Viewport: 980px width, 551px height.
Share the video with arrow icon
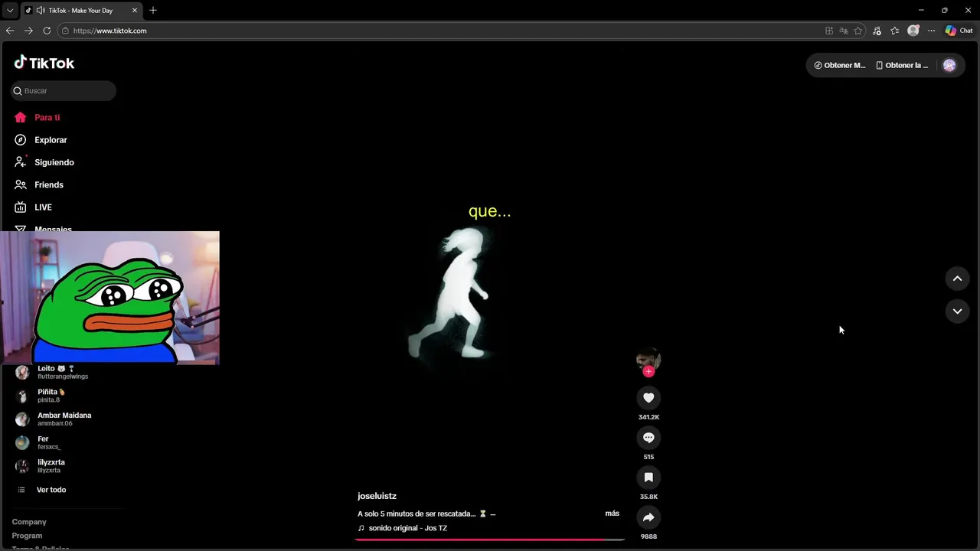[x=648, y=517]
